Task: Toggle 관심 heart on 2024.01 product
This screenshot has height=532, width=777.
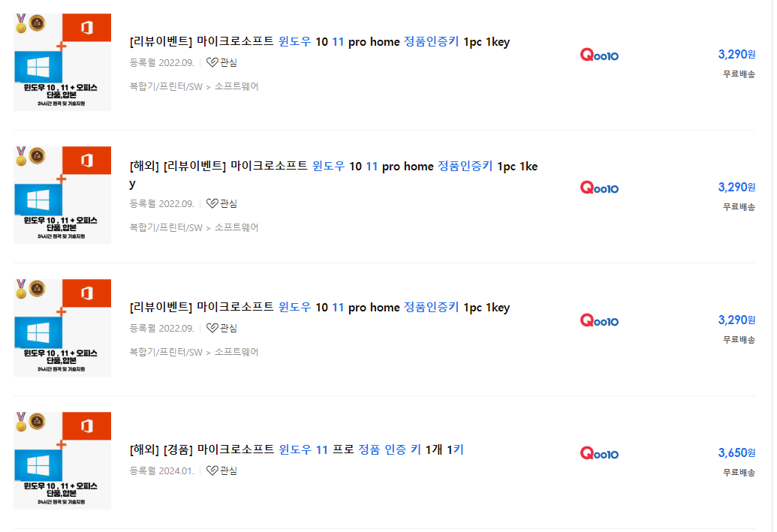Action: [221, 470]
